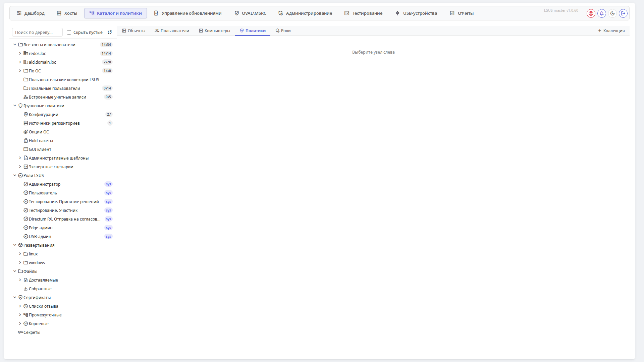Click the Hold-пакеты lock icon
This screenshot has width=644, height=362.
pos(26,140)
